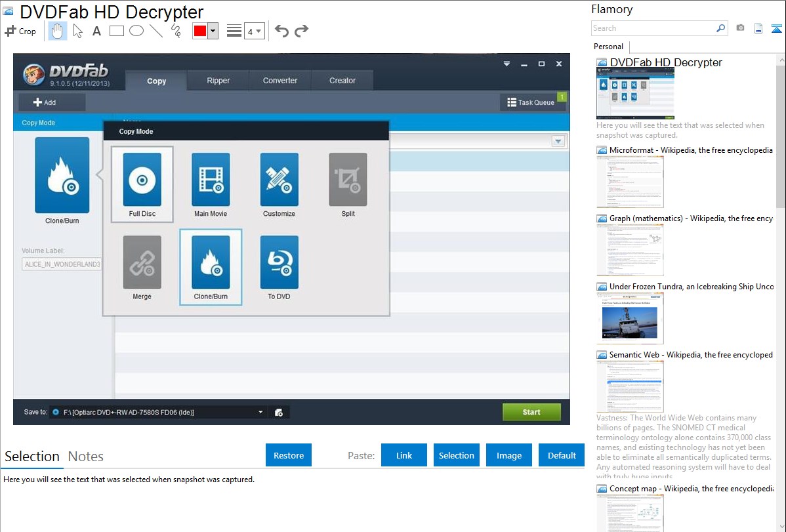Click the document page icon near search
The image size is (786, 532).
click(758, 28)
